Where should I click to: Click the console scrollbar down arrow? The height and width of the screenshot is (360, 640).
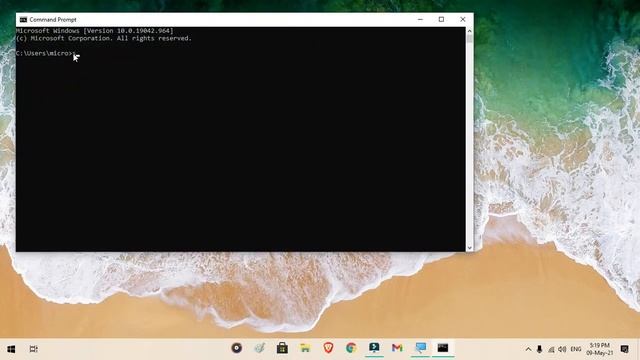tap(469, 248)
